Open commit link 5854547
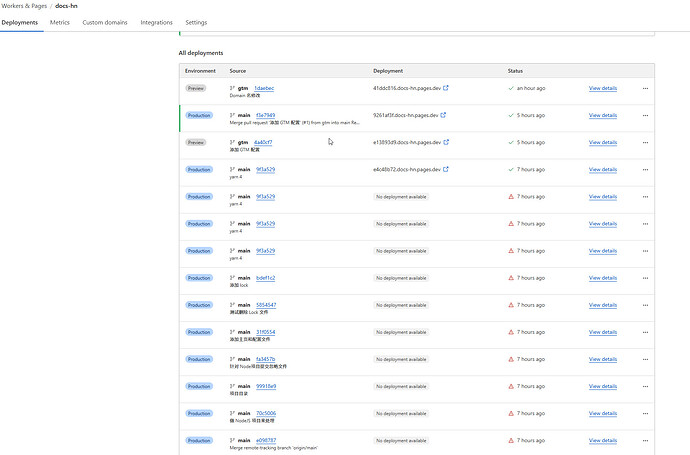 pyautogui.click(x=266, y=305)
